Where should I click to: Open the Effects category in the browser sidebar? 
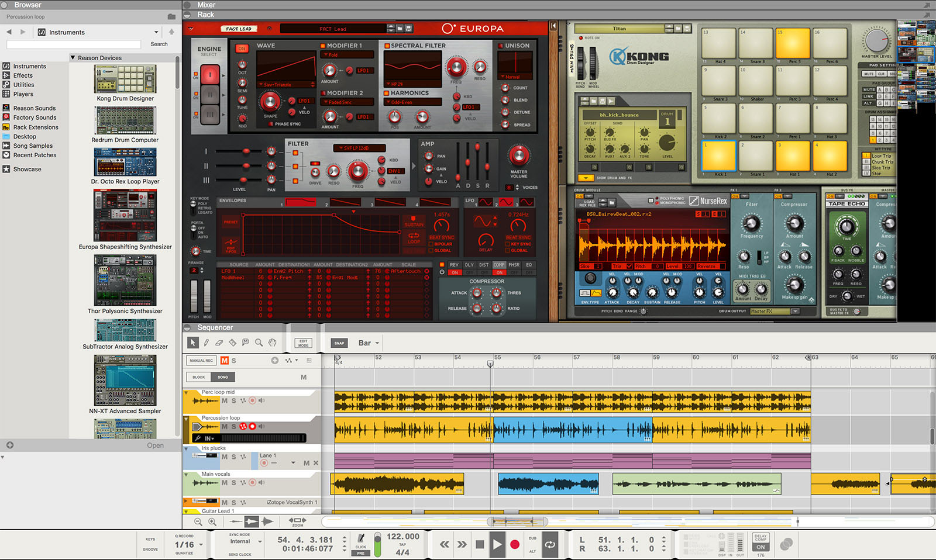[x=23, y=75]
